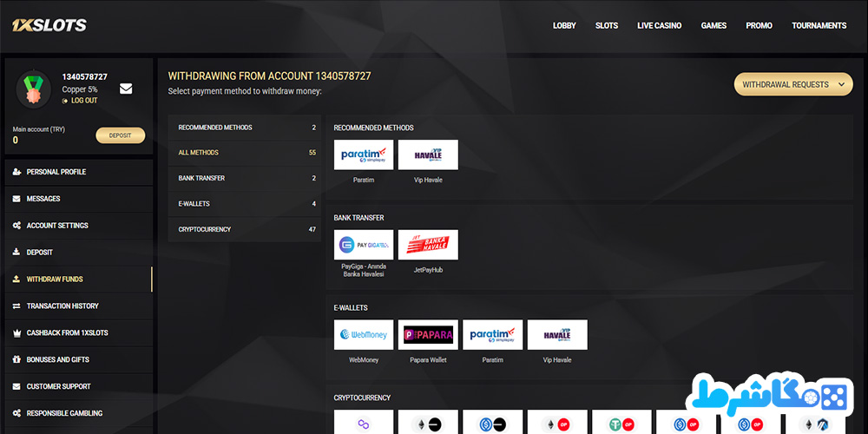Click the account number 1340578727 in profile card

click(85, 77)
